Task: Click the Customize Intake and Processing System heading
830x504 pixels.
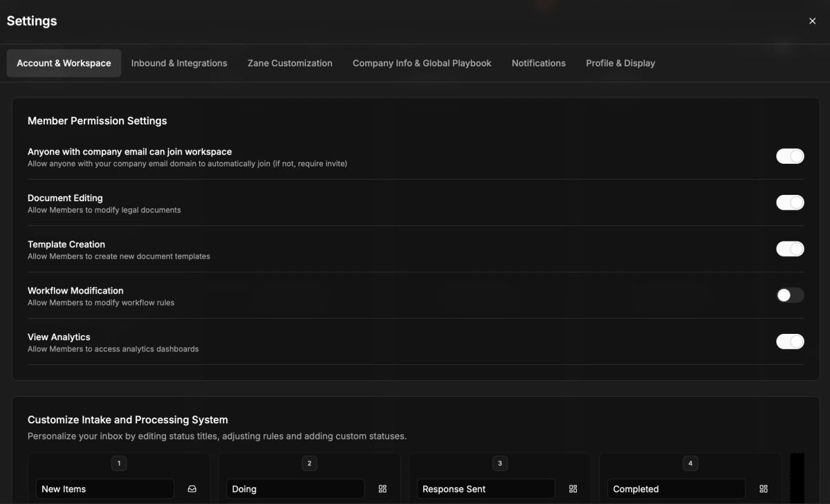Action: click(128, 420)
